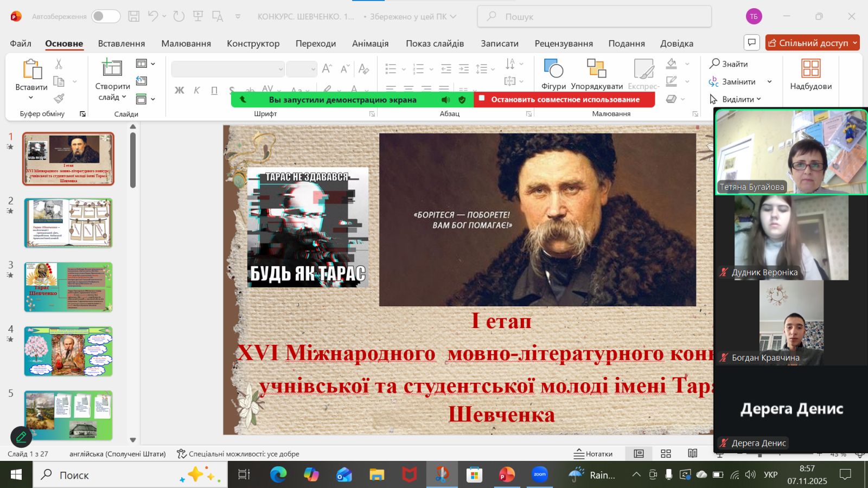Click the Cut scissors icon
This screenshot has width=868, height=488.
click(x=59, y=64)
